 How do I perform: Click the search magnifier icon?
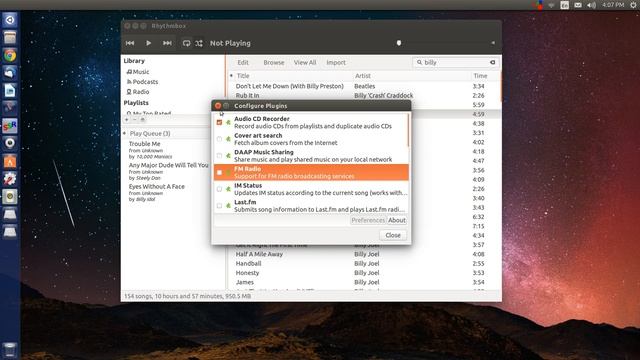point(419,62)
